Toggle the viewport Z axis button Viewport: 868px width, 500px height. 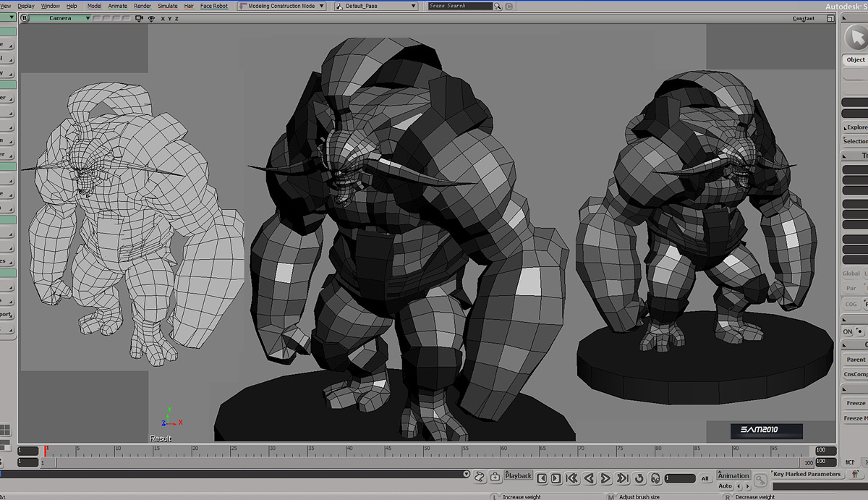tap(177, 19)
